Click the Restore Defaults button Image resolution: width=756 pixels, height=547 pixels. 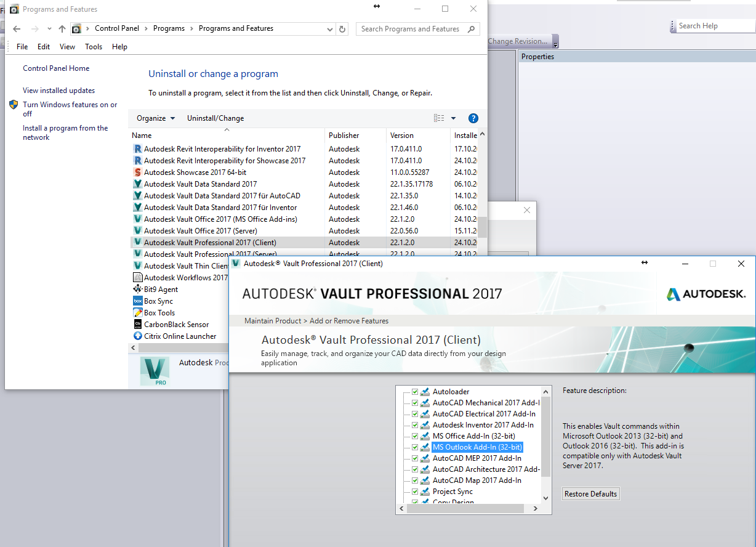(x=590, y=493)
